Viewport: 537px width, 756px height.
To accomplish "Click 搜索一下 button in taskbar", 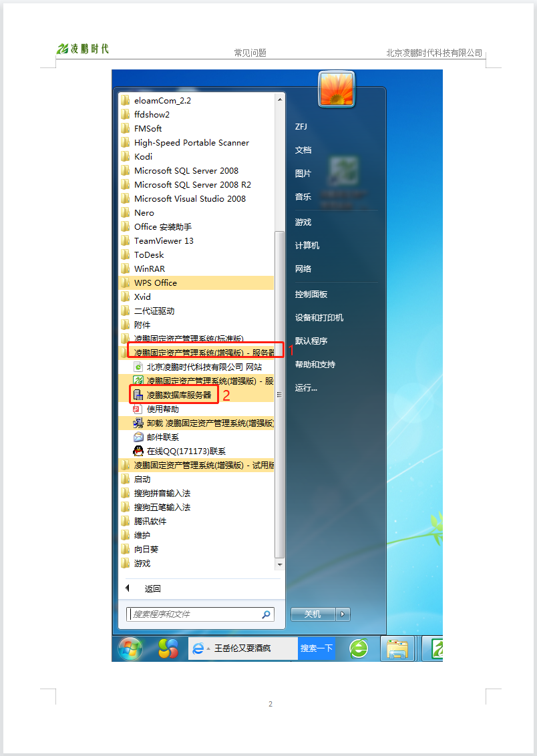I will pos(316,648).
